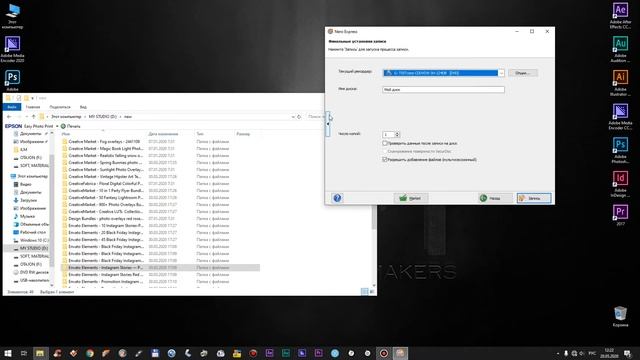Open the current recorder dropdown list
The height and width of the screenshot is (360, 640).
pos(501,73)
